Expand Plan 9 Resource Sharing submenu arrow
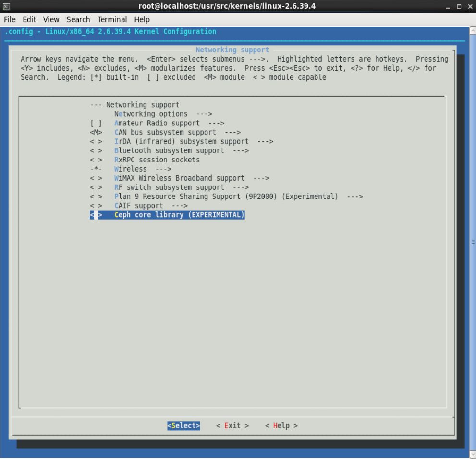The image size is (476, 459). click(x=355, y=197)
